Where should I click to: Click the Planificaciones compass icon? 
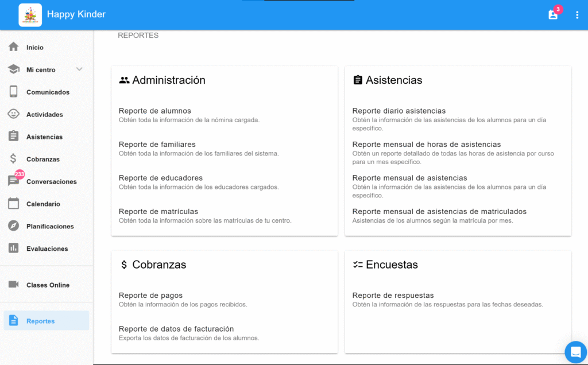14,226
